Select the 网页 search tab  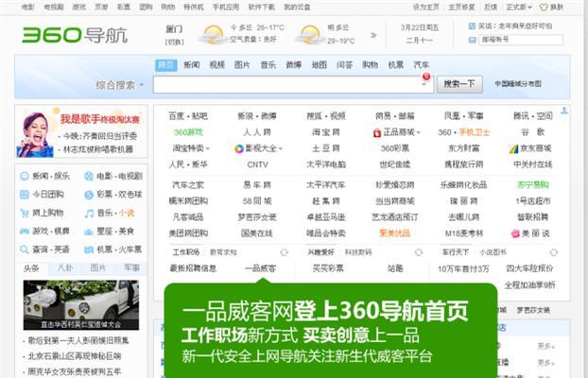(166, 65)
